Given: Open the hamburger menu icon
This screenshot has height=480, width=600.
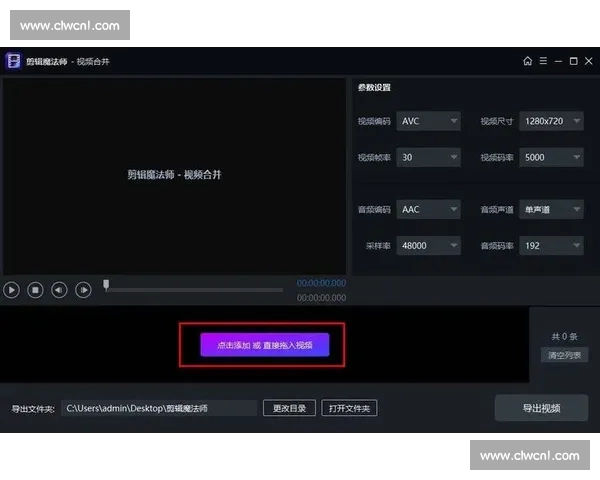Looking at the screenshot, I should click(543, 61).
